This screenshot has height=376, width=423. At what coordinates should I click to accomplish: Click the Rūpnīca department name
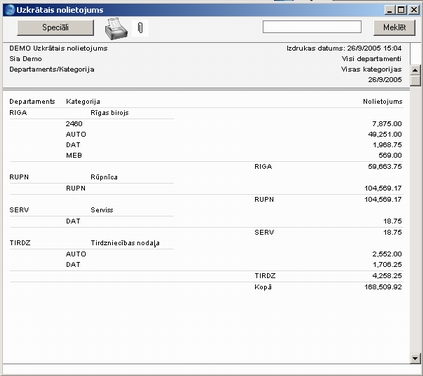pyautogui.click(x=104, y=177)
